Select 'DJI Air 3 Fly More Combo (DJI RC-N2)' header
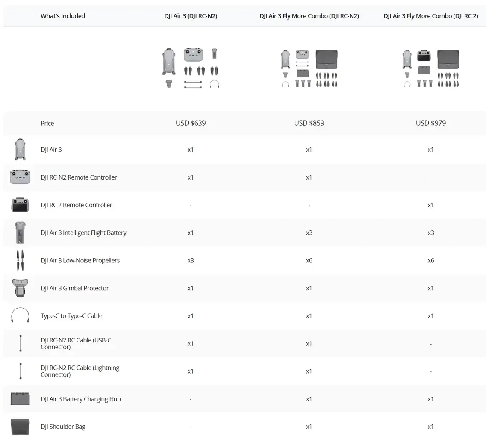The width and height of the screenshot is (486, 448). pos(309,16)
